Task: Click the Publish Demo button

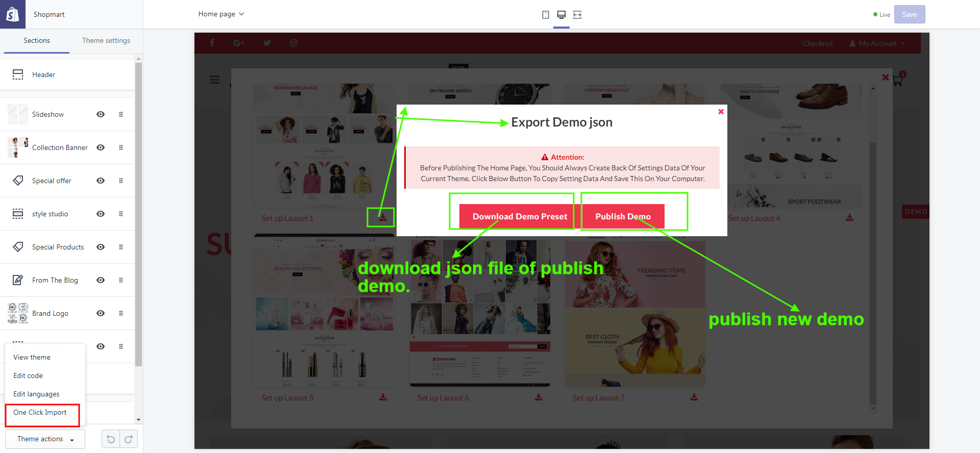Action: pyautogui.click(x=623, y=216)
